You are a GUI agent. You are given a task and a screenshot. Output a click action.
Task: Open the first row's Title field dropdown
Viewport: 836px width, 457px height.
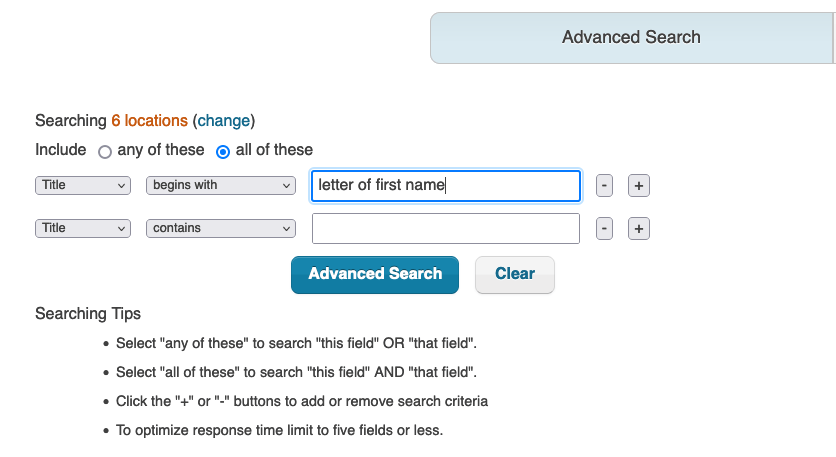click(83, 186)
